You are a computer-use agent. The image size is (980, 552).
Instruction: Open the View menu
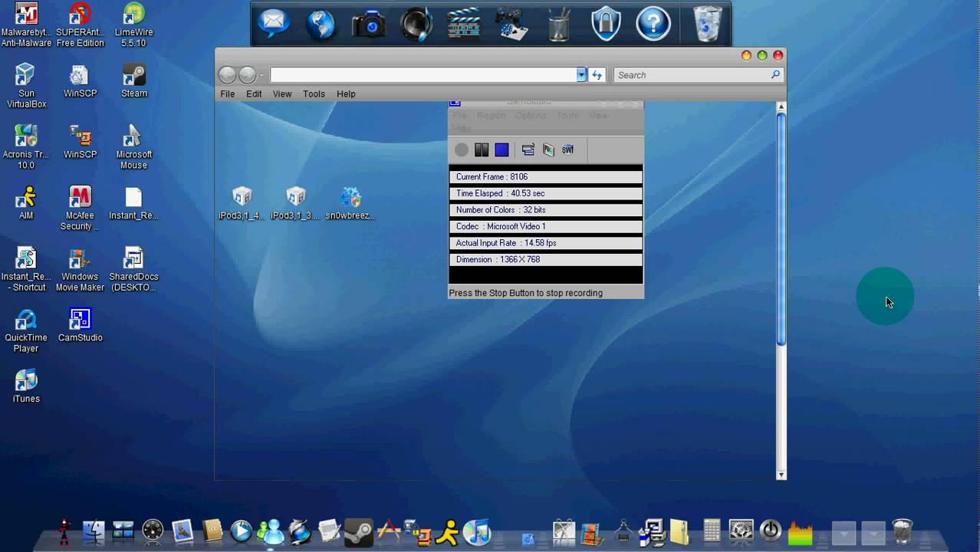[x=282, y=94]
